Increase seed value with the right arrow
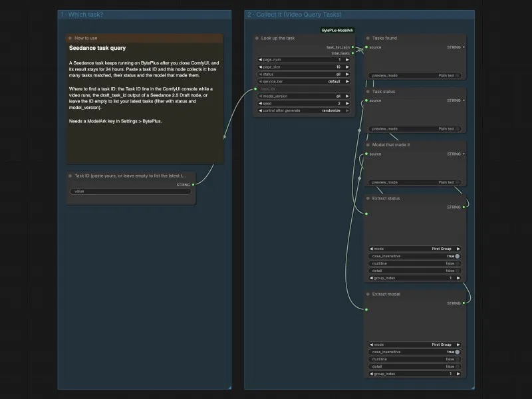The image size is (532, 399). (x=347, y=104)
